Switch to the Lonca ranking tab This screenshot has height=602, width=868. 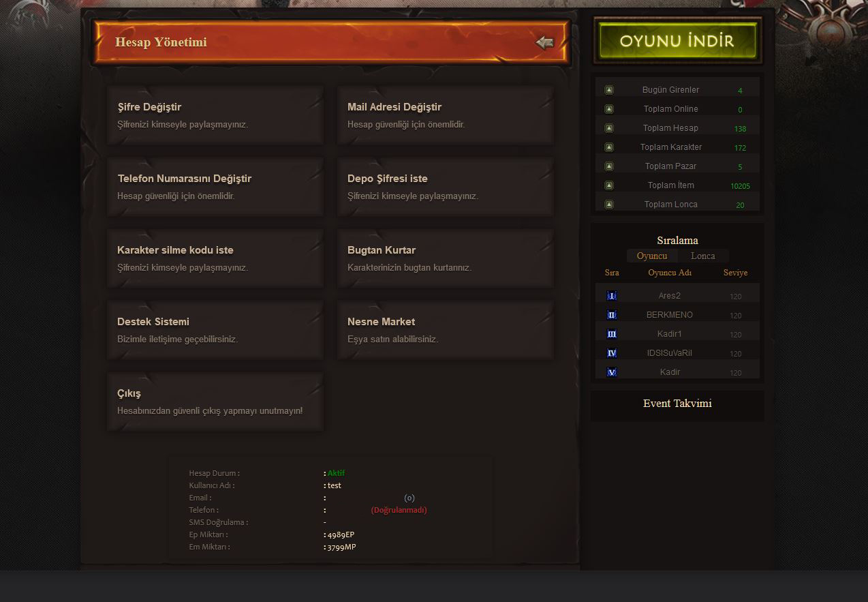point(702,256)
